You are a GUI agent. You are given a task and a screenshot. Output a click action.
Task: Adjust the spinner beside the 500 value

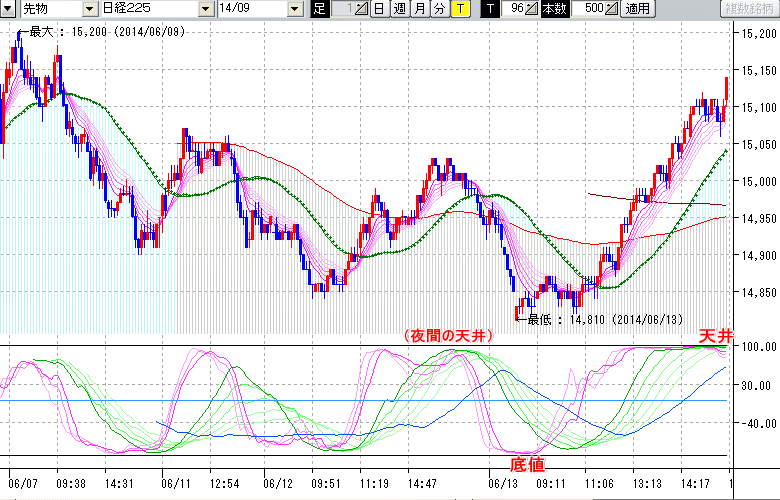(612, 9)
